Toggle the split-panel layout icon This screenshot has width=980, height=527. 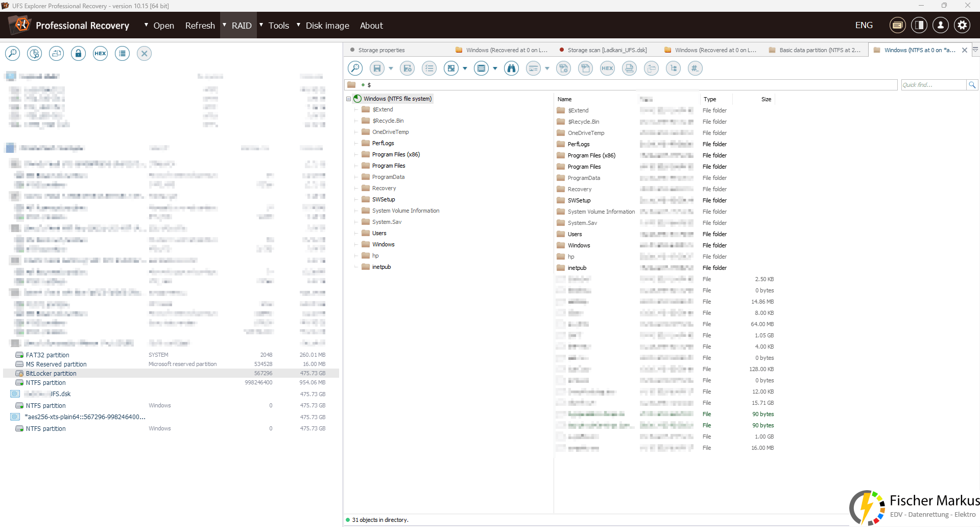point(919,26)
